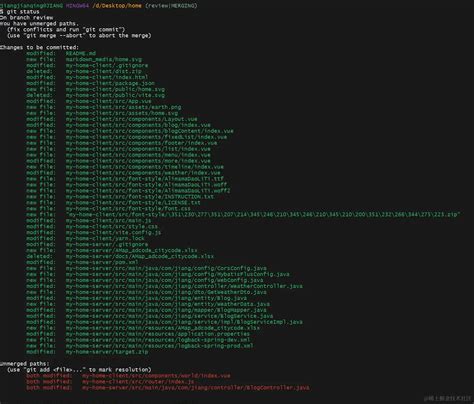Screen dimensions: 474x404
Task: Select the src/App.vue modified line
Action: point(89,101)
